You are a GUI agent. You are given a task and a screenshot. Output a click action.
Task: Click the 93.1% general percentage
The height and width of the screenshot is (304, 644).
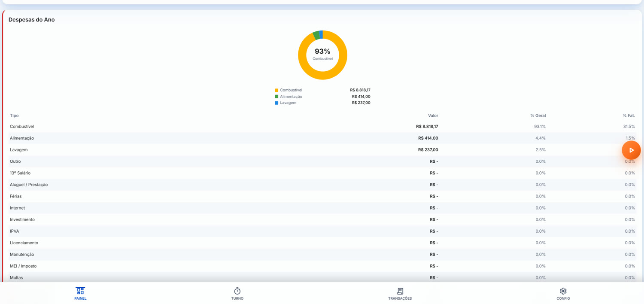pyautogui.click(x=540, y=127)
